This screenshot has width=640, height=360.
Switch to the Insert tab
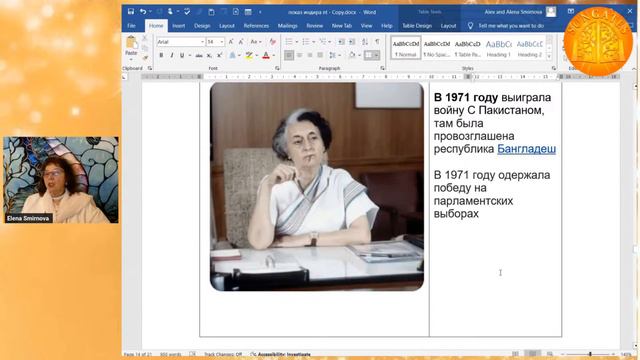coord(178,26)
